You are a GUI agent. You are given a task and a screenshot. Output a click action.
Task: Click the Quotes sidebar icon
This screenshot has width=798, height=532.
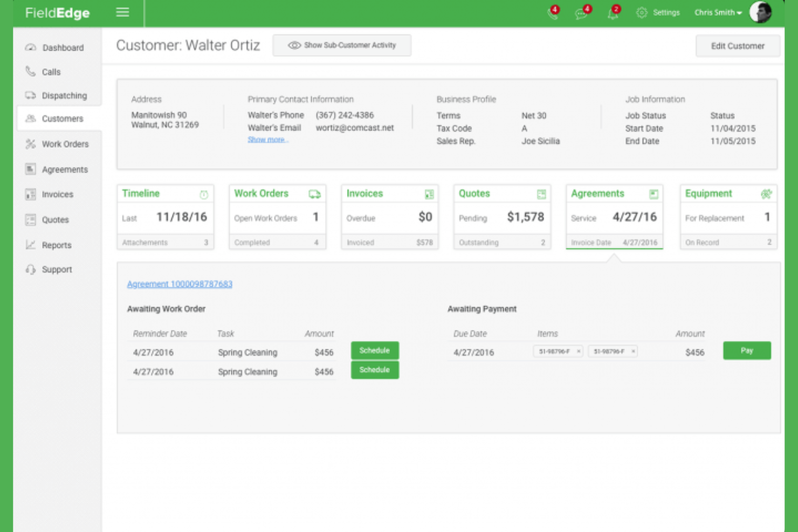30,219
